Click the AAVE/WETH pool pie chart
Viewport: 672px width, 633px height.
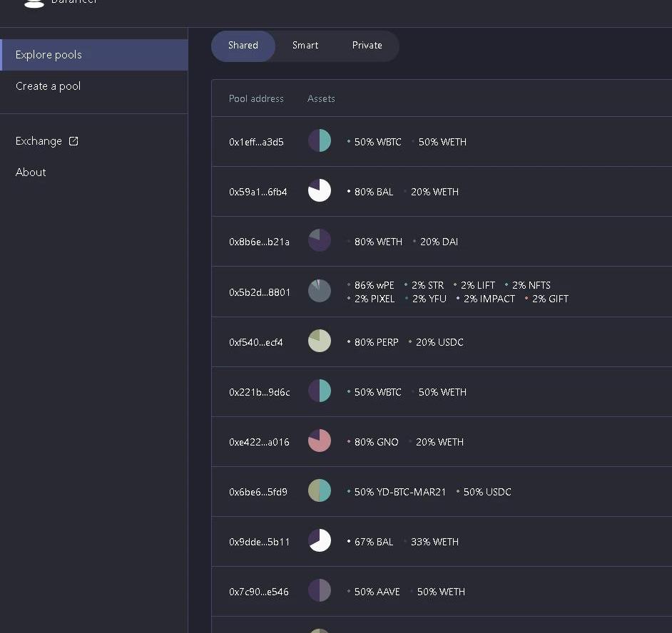(320, 590)
